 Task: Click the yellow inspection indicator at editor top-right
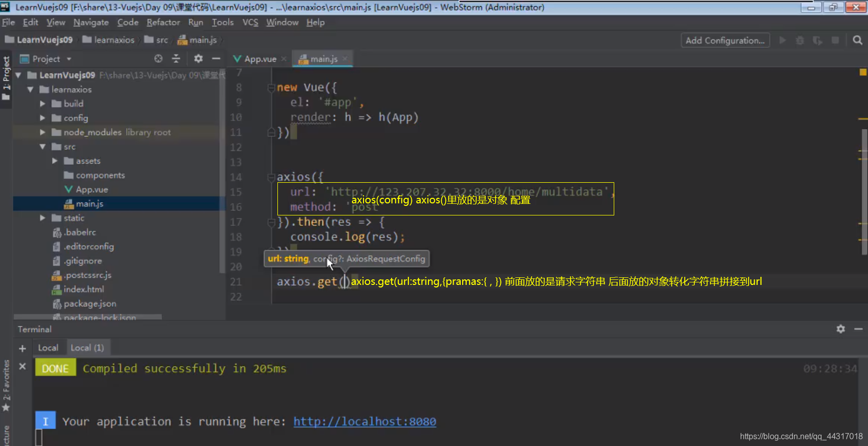pos(863,72)
